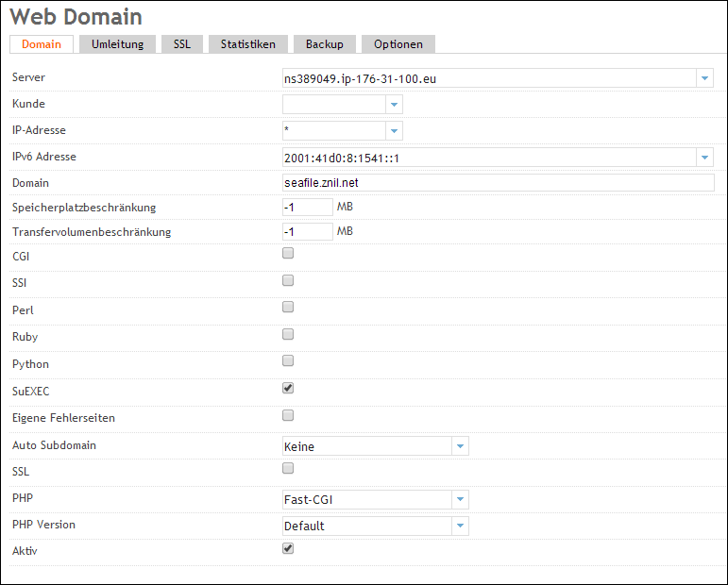Expand the Auto Subdomain dropdown
728x585 pixels.
pyautogui.click(x=460, y=446)
